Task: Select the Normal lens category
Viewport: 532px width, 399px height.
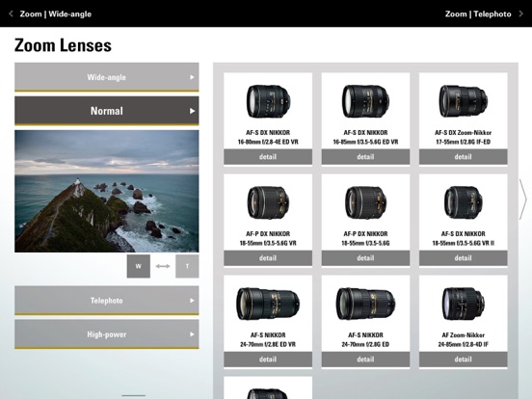Action: point(107,111)
